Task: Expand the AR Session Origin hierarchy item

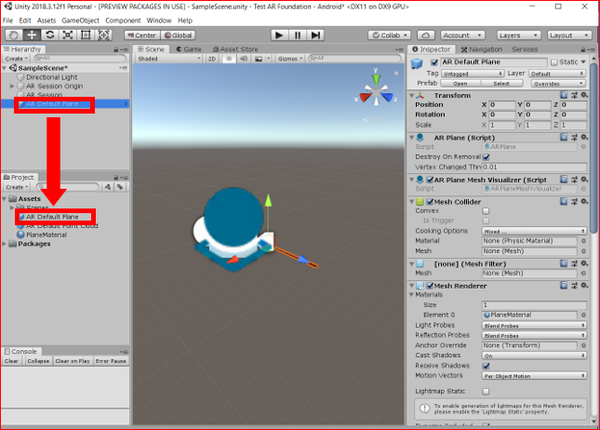Action: [x=12, y=86]
